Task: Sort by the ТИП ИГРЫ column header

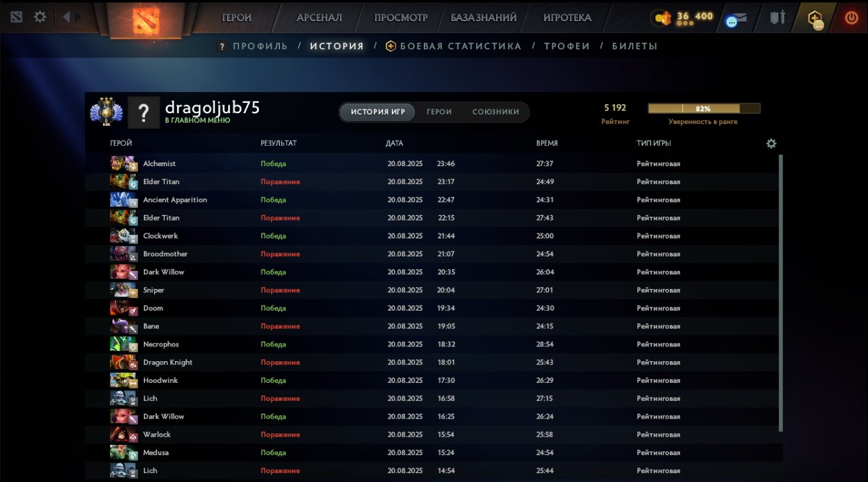Action: pos(654,143)
